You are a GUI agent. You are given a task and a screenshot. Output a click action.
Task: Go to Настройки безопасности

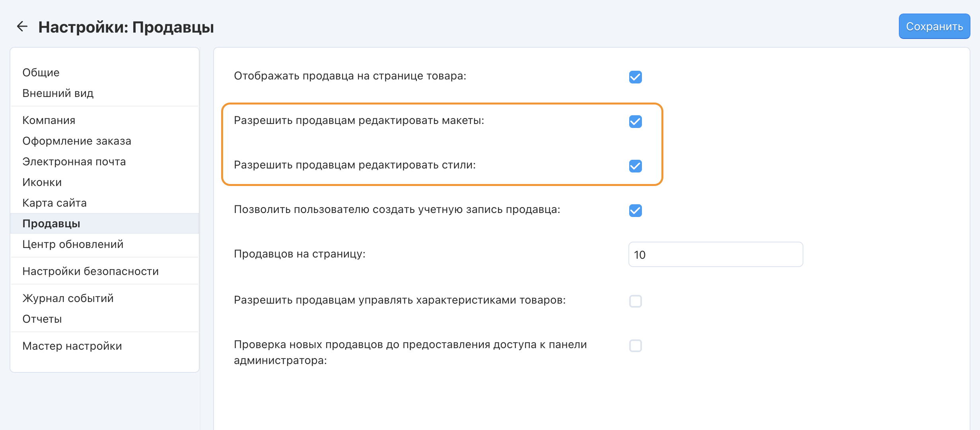91,271
